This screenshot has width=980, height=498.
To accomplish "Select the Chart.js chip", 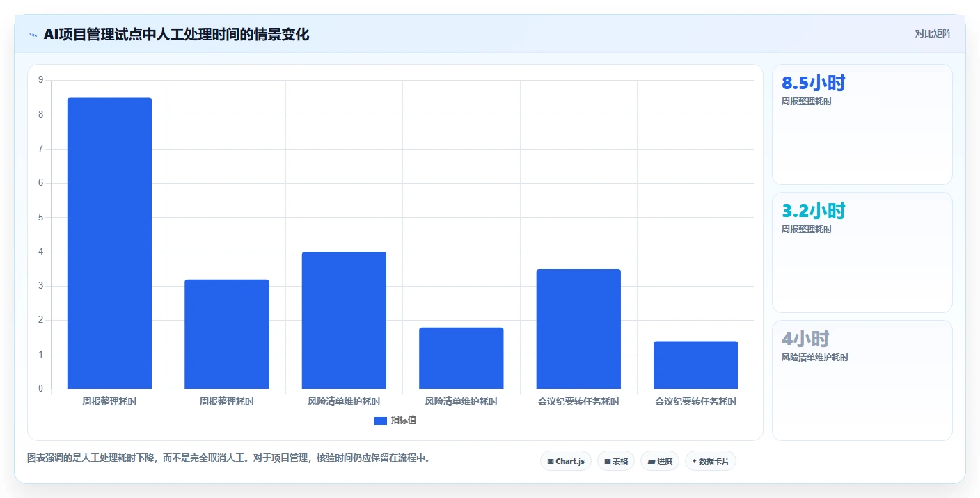I will (x=566, y=461).
